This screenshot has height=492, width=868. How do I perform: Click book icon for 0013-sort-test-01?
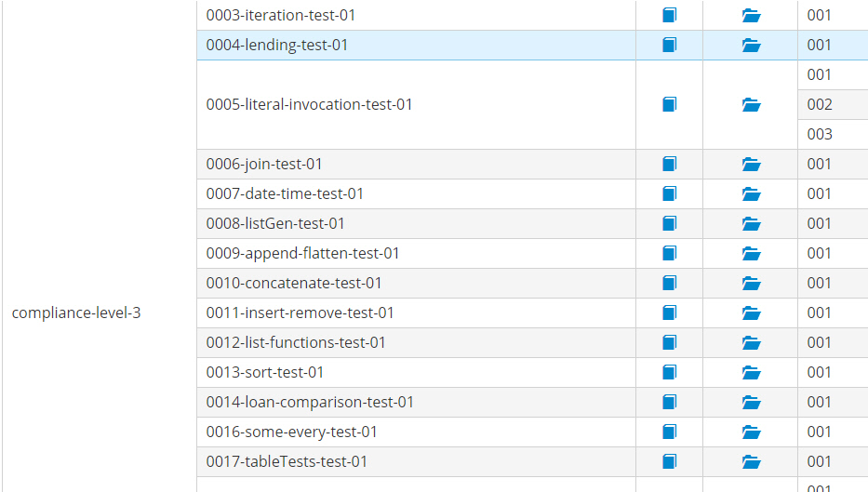(x=669, y=372)
